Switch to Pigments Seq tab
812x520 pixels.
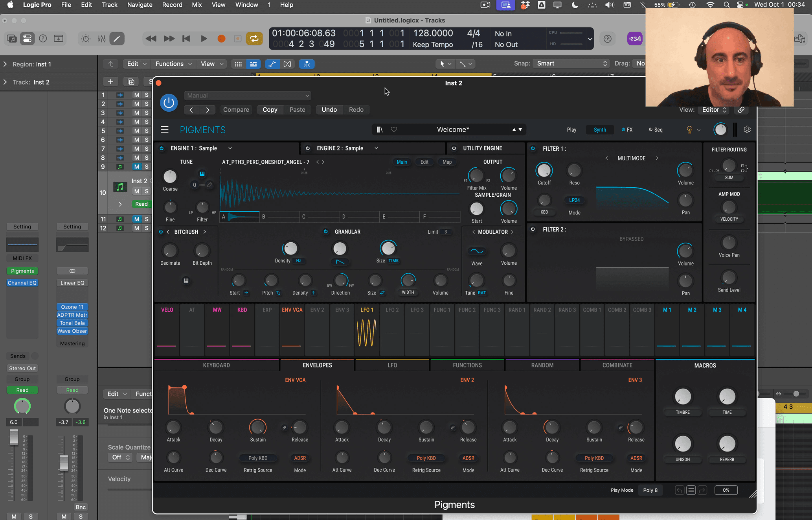(655, 130)
